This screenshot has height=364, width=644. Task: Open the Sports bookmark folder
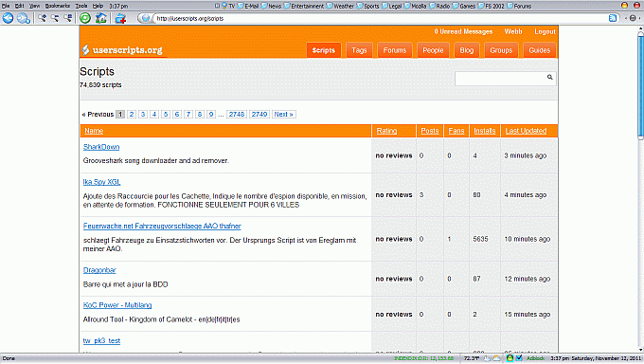pyautogui.click(x=368, y=6)
